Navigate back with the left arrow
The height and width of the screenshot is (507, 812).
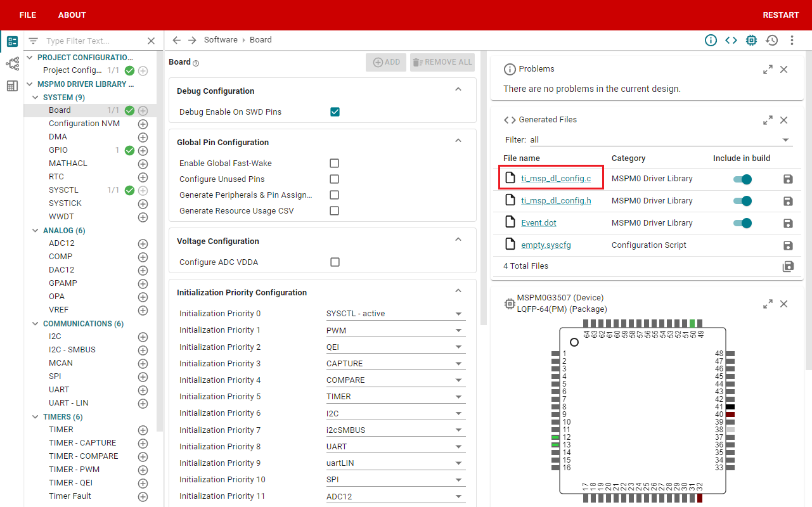point(177,40)
